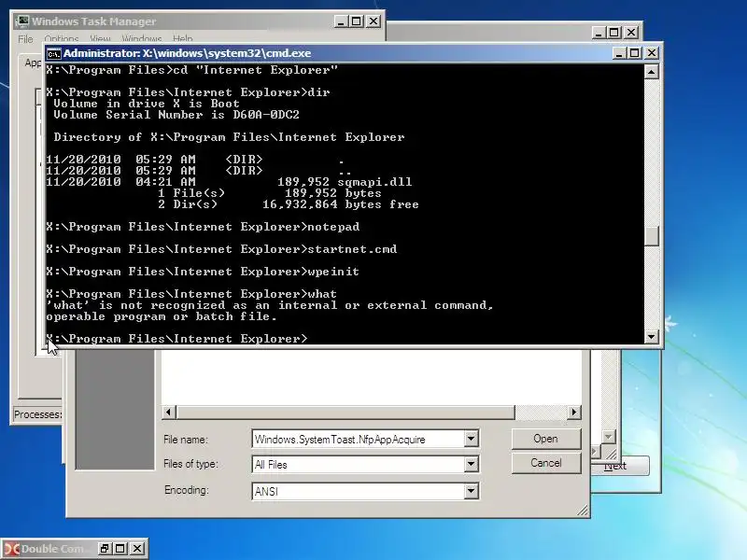
Task: Maximize the background setup window
Action: 614,33
